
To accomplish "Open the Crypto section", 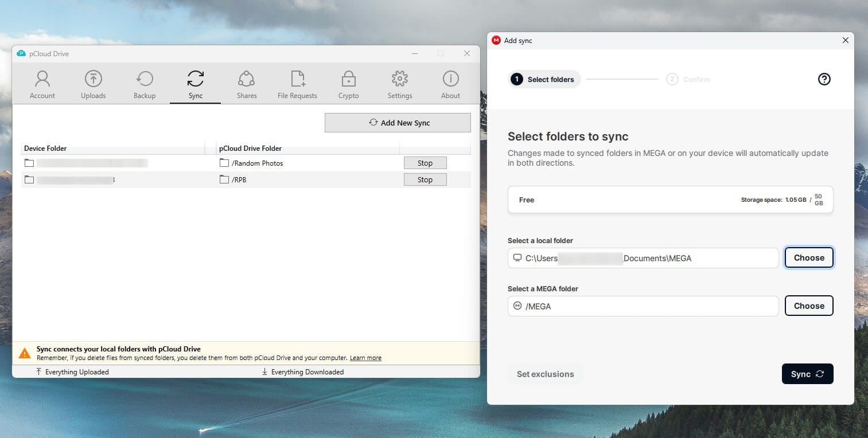I will click(x=348, y=85).
